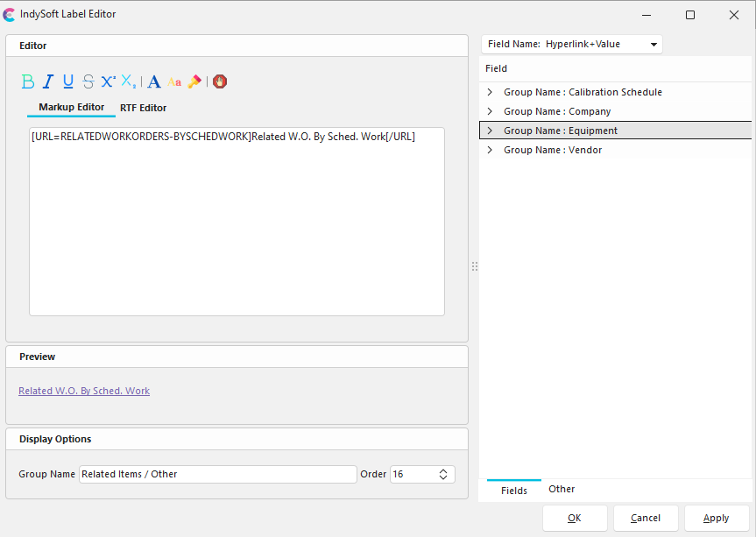Screen dimensions: 756x537
Task: Click the font size Aa icon
Action: [174, 82]
